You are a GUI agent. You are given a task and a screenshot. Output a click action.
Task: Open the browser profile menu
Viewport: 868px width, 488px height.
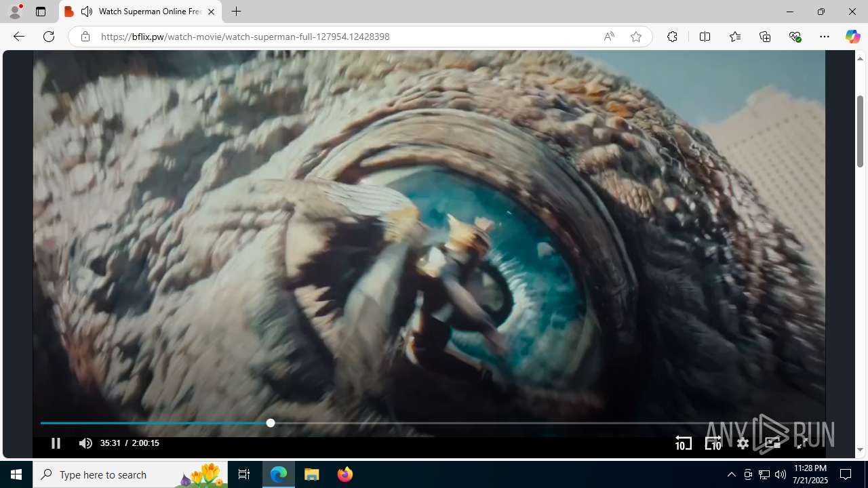pyautogui.click(x=15, y=12)
